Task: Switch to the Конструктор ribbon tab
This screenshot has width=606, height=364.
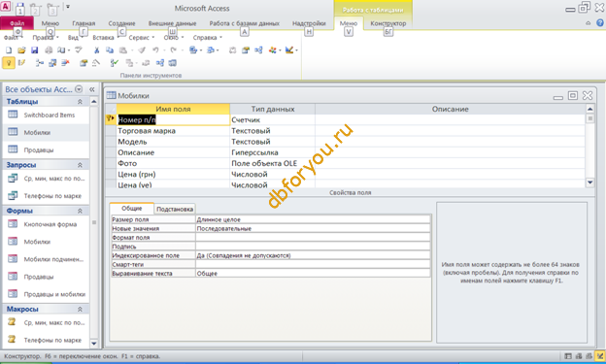Action: 388,23
